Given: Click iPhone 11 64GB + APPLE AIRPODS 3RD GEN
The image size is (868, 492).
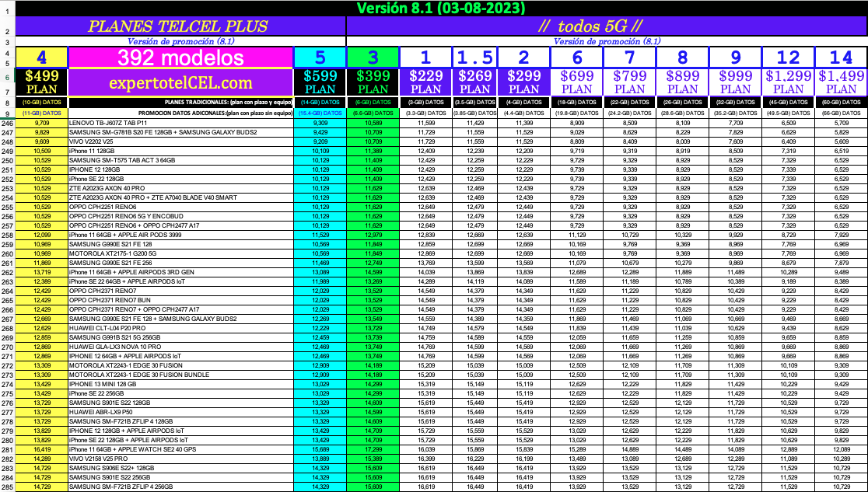Looking at the screenshot, I should click(180, 272).
